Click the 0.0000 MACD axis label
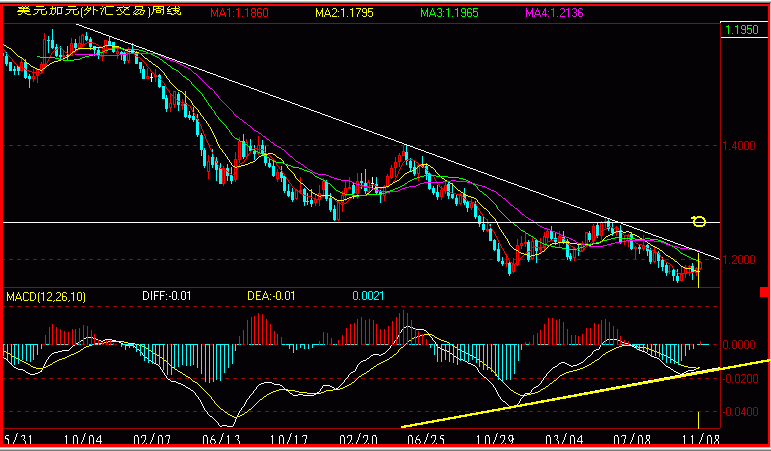The height and width of the screenshot is (451, 771). click(x=739, y=344)
